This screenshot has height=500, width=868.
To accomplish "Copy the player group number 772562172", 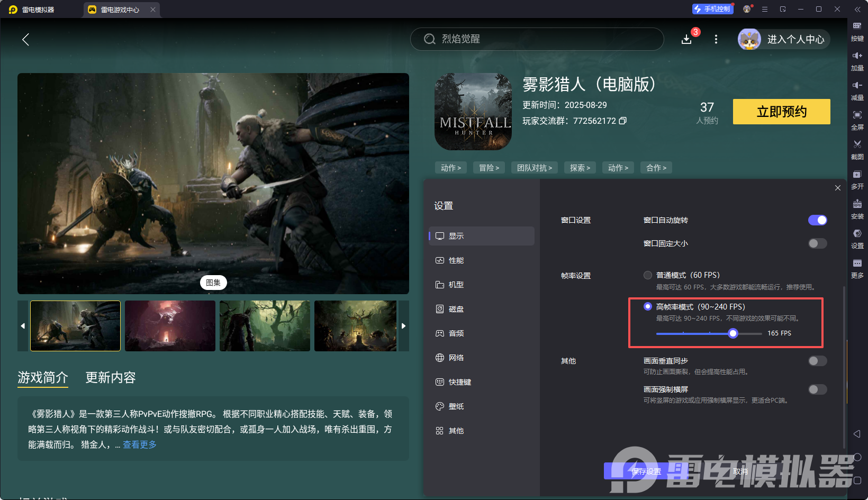I will click(623, 121).
